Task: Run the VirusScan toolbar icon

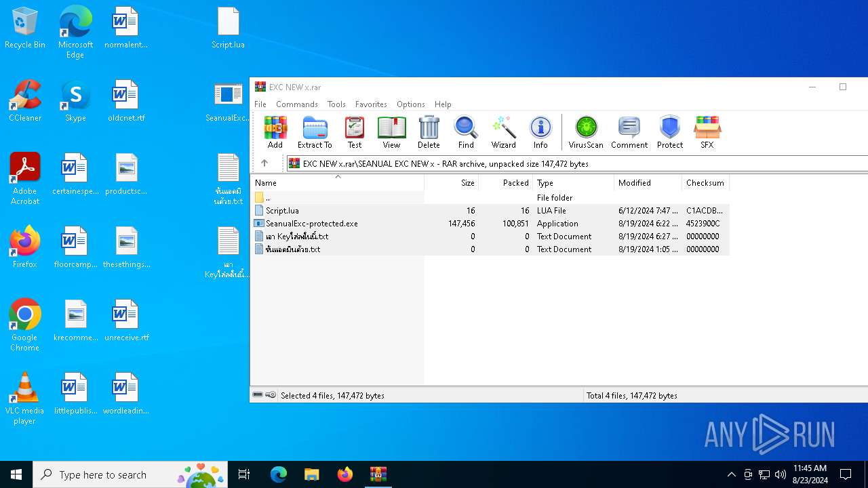Action: point(586,132)
